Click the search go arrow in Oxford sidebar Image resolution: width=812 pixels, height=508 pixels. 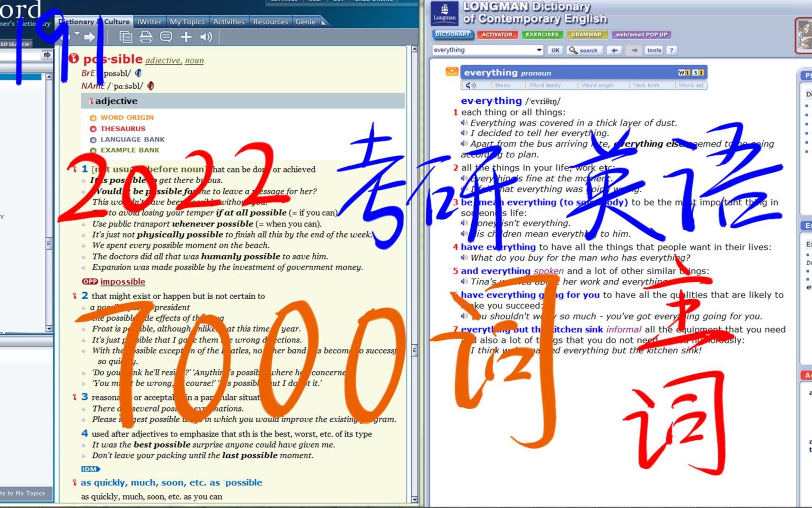tap(47, 55)
